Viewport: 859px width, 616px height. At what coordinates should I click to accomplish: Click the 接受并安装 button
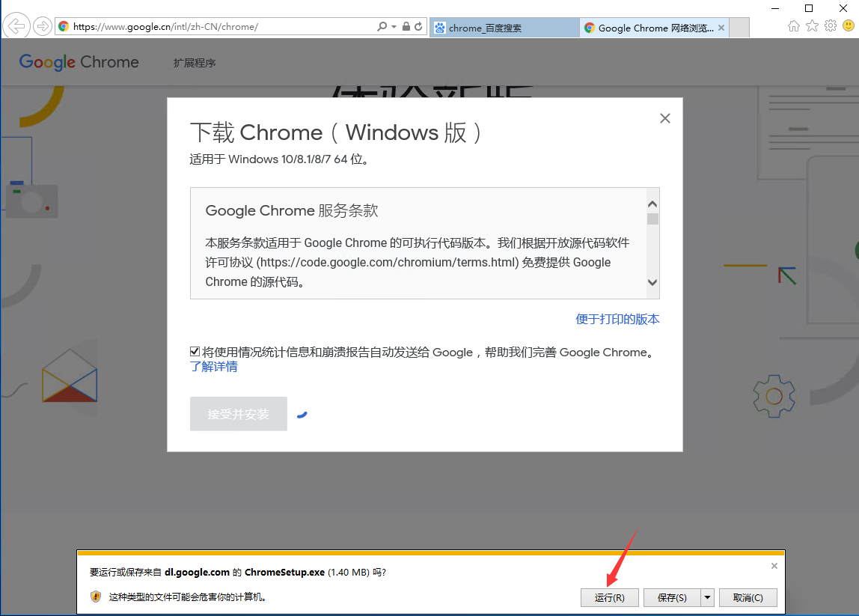click(x=238, y=414)
